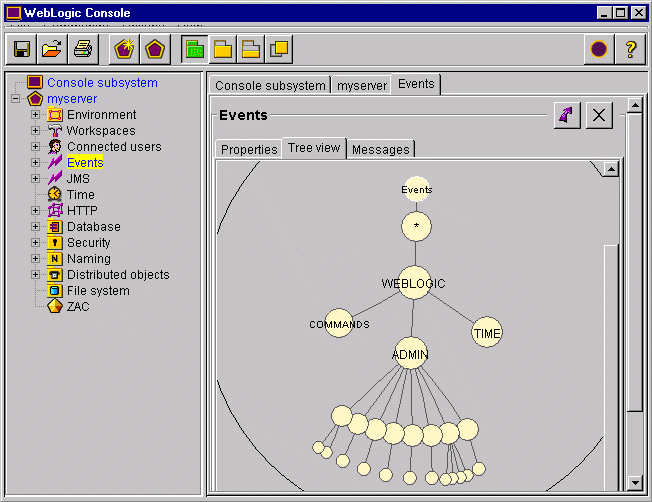Click the purple arrow detach icon in Events panel
Viewport: 652px width, 502px height.
(x=567, y=115)
